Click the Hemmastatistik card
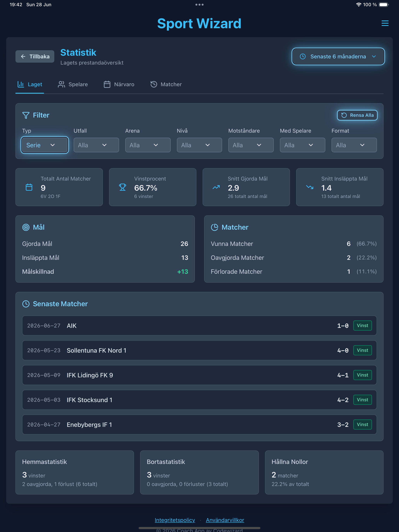399x532 pixels. click(x=75, y=472)
